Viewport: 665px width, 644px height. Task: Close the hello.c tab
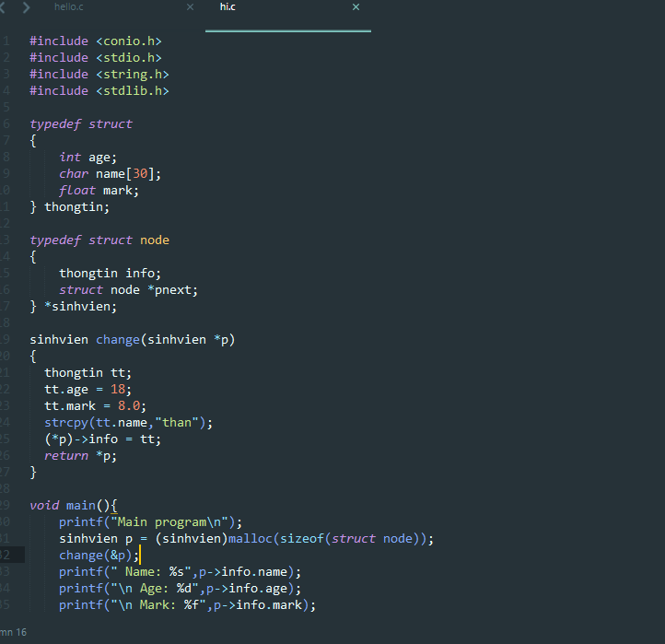tap(191, 7)
